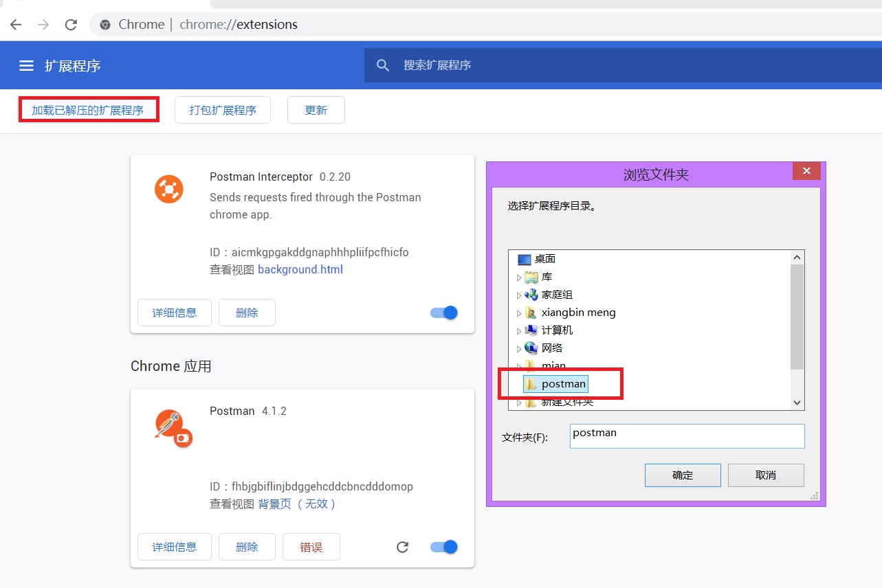The image size is (882, 588).
Task: Select 桌面 desktop in folder tree
Action: 545,259
